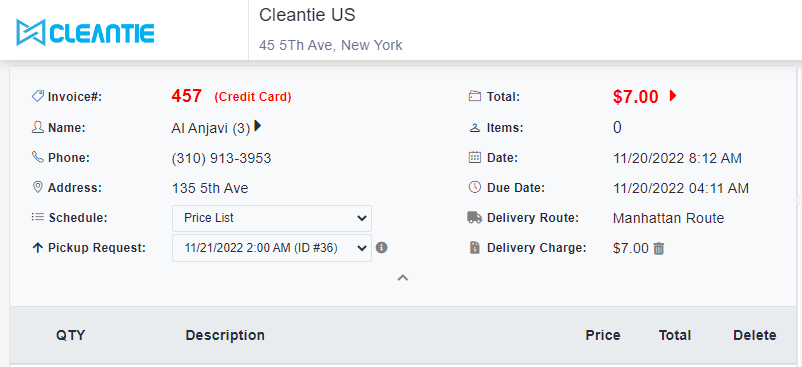Click the Cleantie logo
The height and width of the screenshot is (367, 802).
pyautogui.click(x=85, y=32)
